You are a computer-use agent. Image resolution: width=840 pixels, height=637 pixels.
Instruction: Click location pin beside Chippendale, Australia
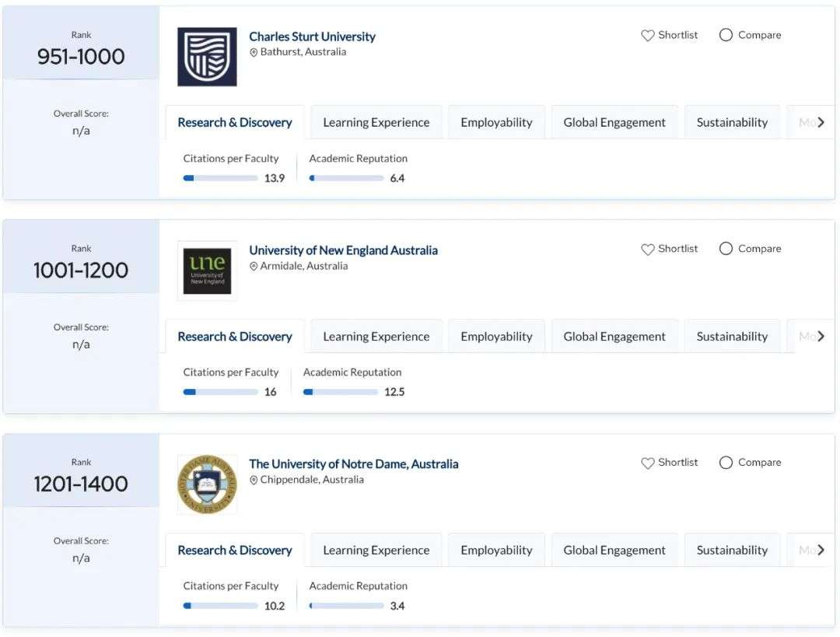click(x=254, y=480)
